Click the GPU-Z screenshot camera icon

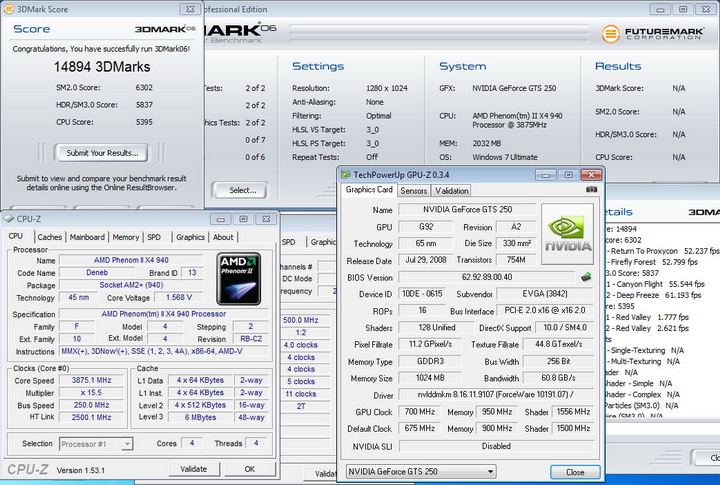coord(591,189)
